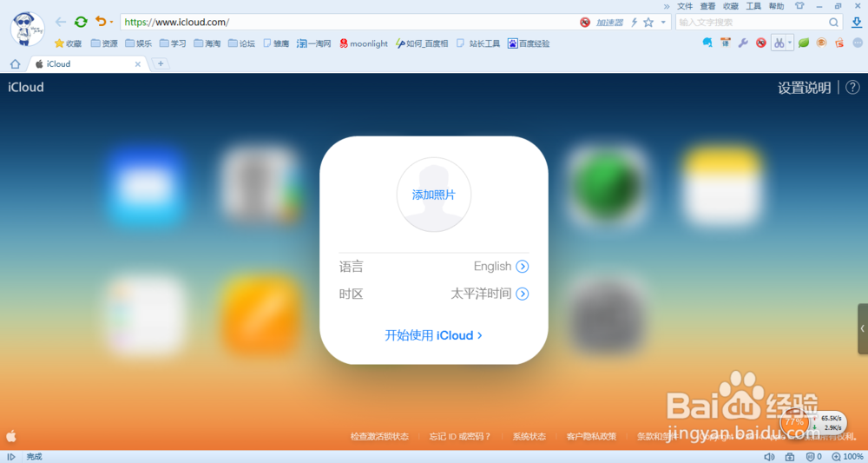Click the 客户隐私政策 footer link

click(x=591, y=436)
